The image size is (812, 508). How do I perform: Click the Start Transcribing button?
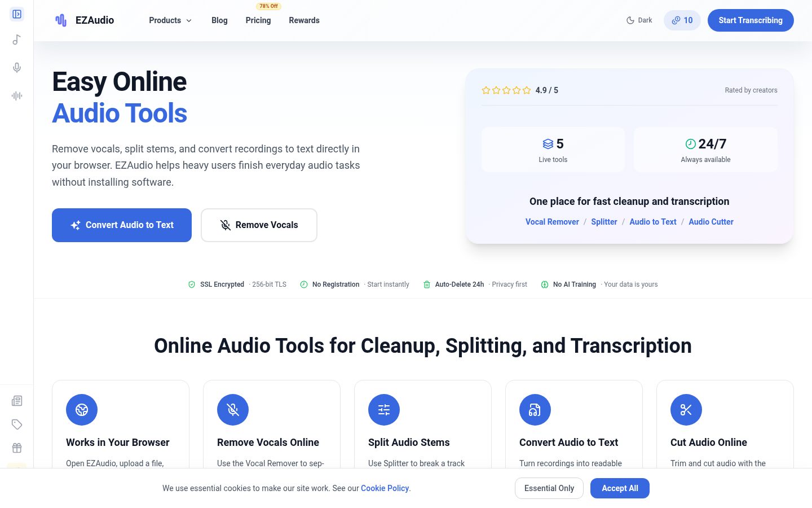pyautogui.click(x=751, y=20)
